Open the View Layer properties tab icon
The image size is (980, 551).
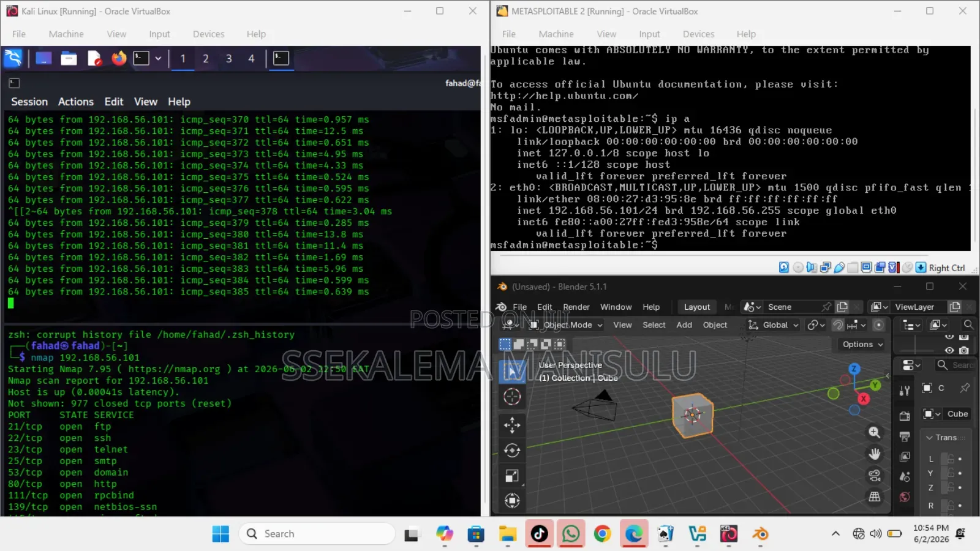click(x=905, y=457)
